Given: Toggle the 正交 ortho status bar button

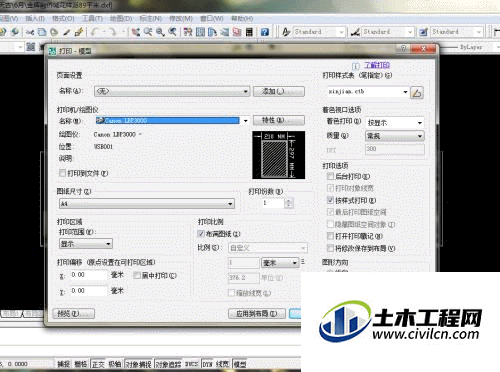Looking at the screenshot, I should pyautogui.click(x=98, y=364).
